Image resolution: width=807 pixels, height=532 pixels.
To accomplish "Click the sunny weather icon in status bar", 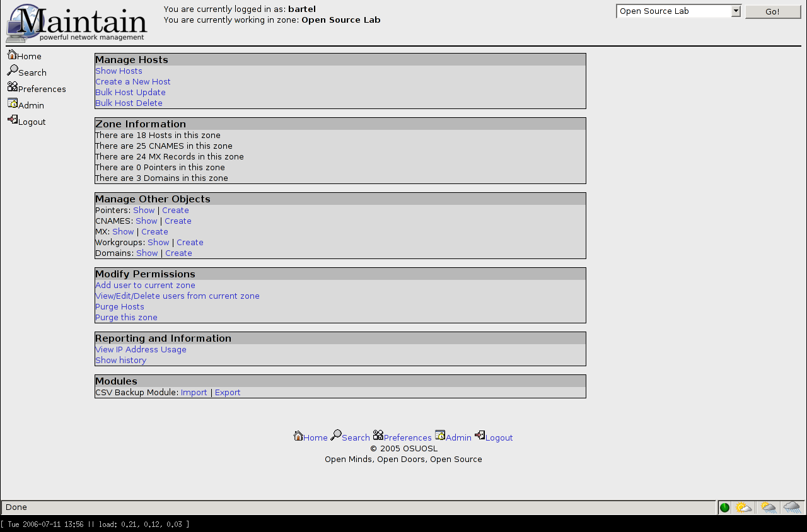I will pyautogui.click(x=744, y=507).
